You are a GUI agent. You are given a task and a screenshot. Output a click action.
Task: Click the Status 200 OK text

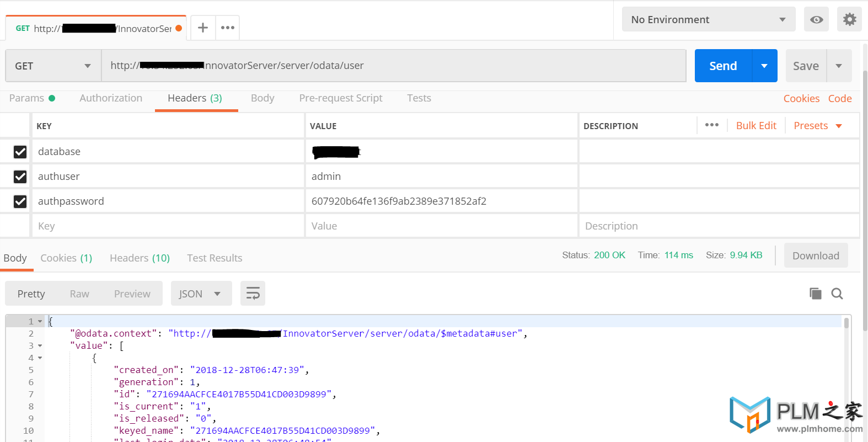click(593, 255)
